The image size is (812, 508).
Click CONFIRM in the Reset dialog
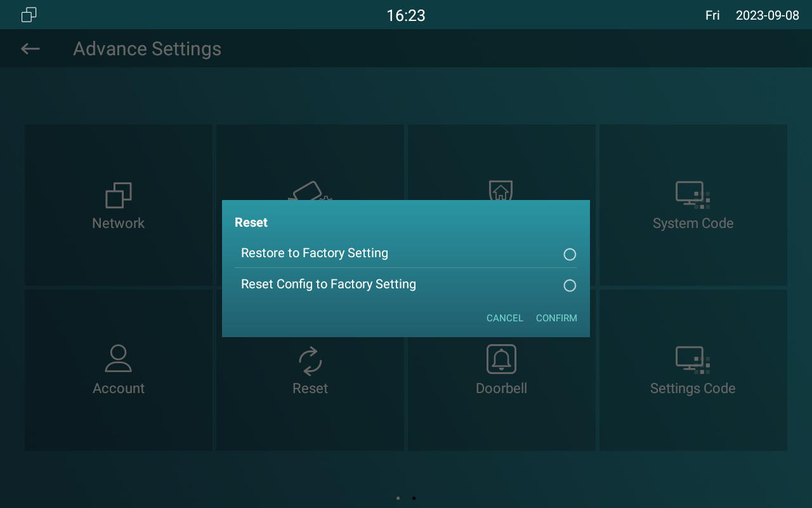click(x=556, y=318)
